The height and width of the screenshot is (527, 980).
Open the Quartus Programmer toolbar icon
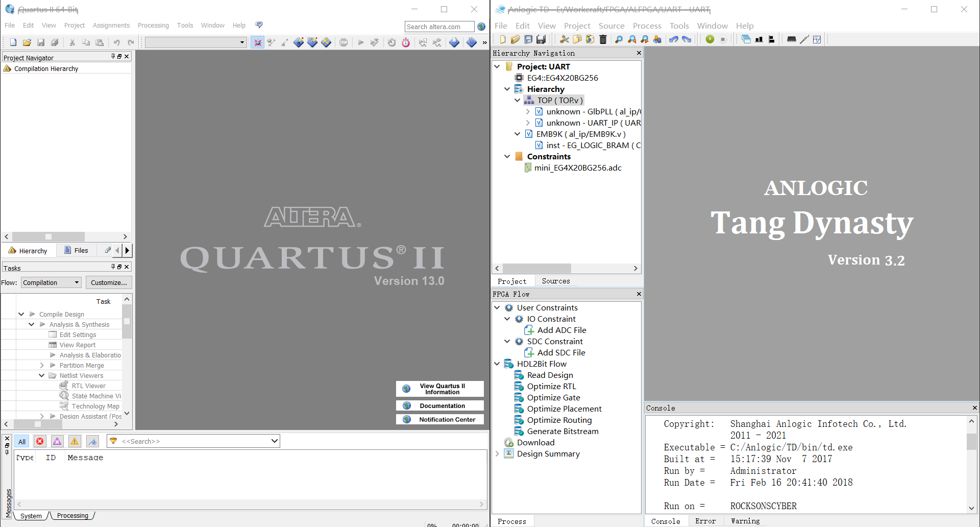tap(471, 42)
